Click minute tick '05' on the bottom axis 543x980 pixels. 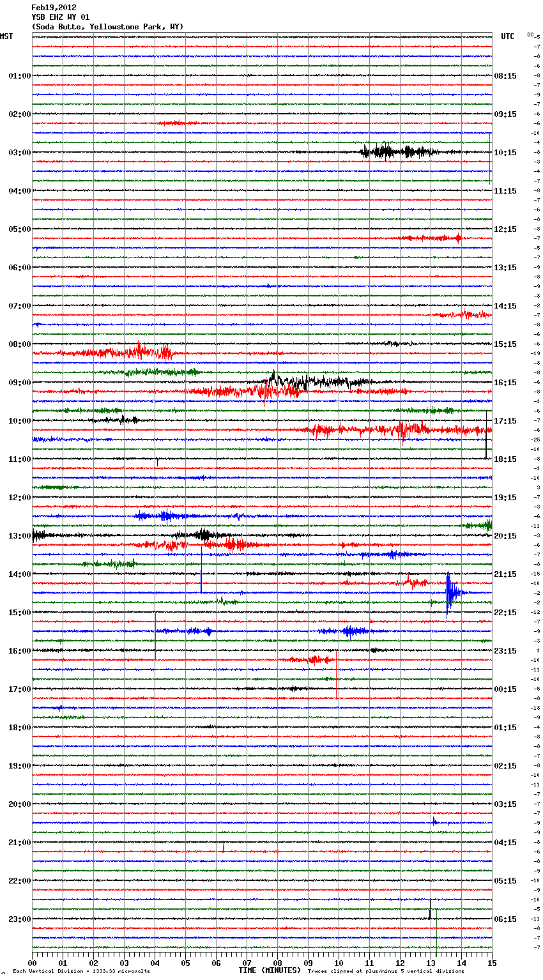point(185,963)
